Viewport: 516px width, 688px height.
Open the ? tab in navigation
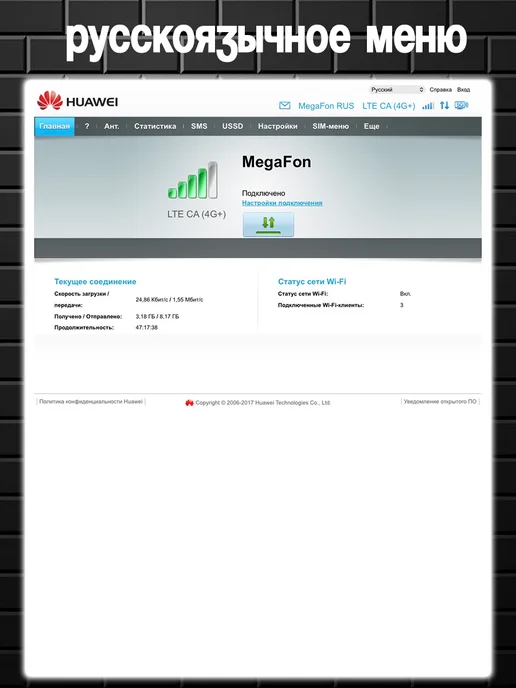click(86, 126)
